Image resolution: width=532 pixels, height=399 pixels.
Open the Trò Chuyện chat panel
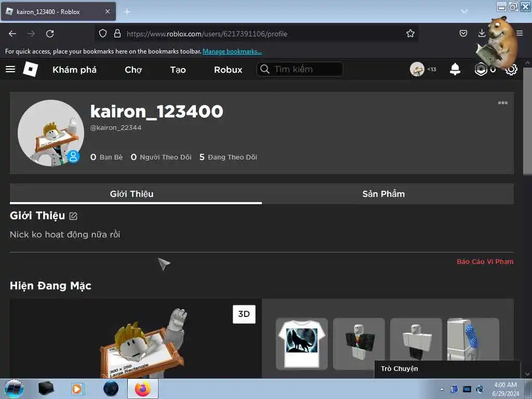tap(447, 369)
